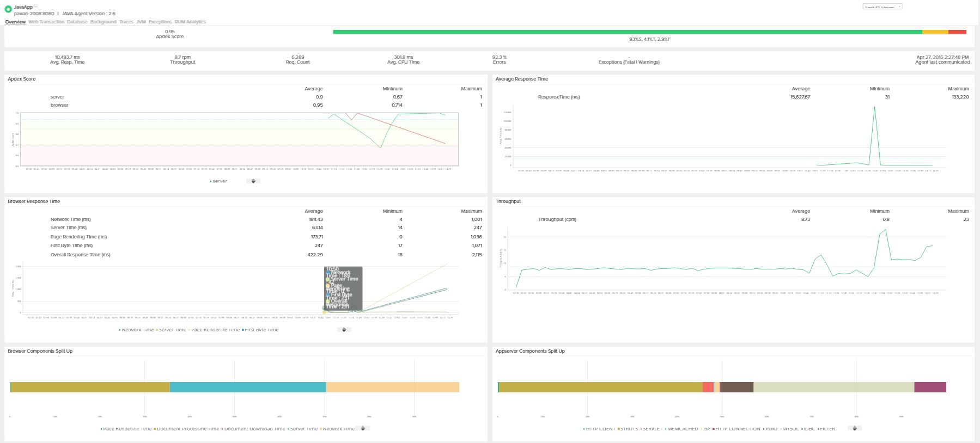This screenshot has width=980, height=443.
Task: Open the time period dropdown at top right
Action: click(x=882, y=7)
